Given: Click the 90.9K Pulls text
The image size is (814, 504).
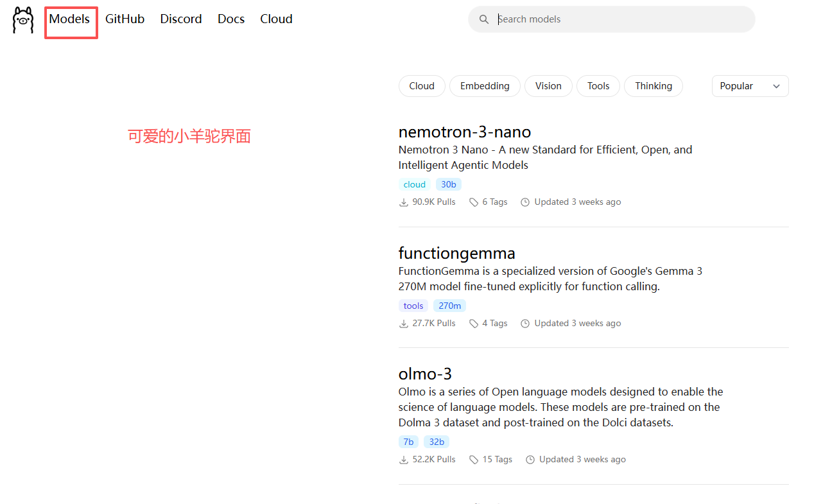Looking at the screenshot, I should pyautogui.click(x=434, y=202).
